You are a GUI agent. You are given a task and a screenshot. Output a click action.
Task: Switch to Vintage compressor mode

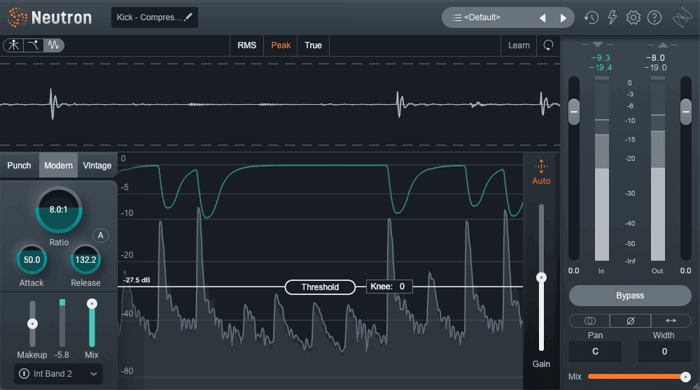tap(97, 165)
